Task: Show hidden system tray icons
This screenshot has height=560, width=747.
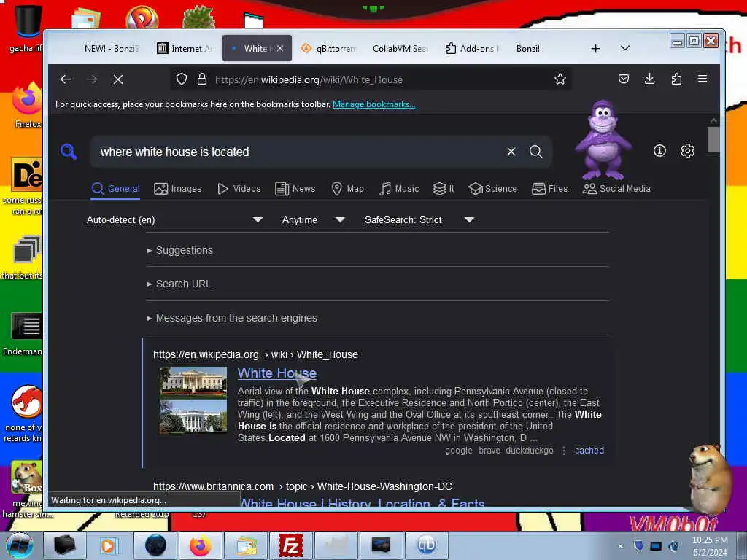Action: point(620,546)
